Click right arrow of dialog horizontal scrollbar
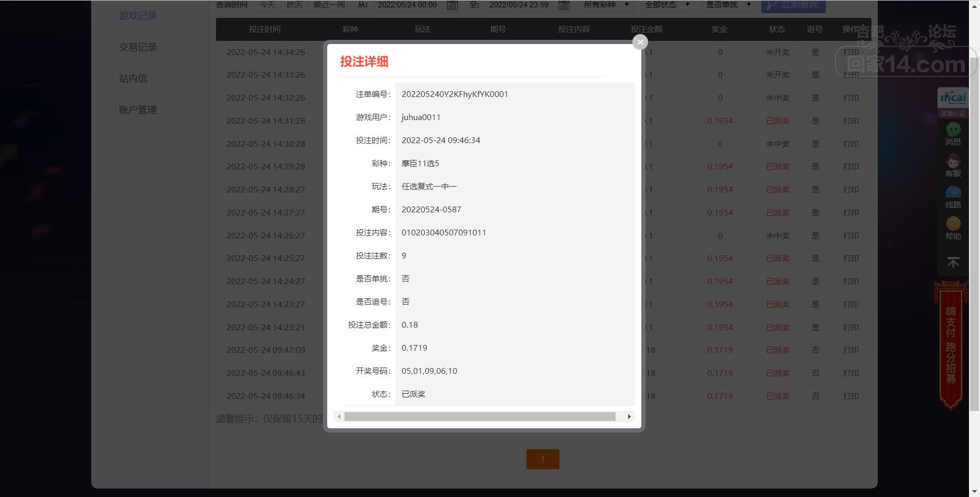The width and height of the screenshot is (980, 497). coord(629,416)
